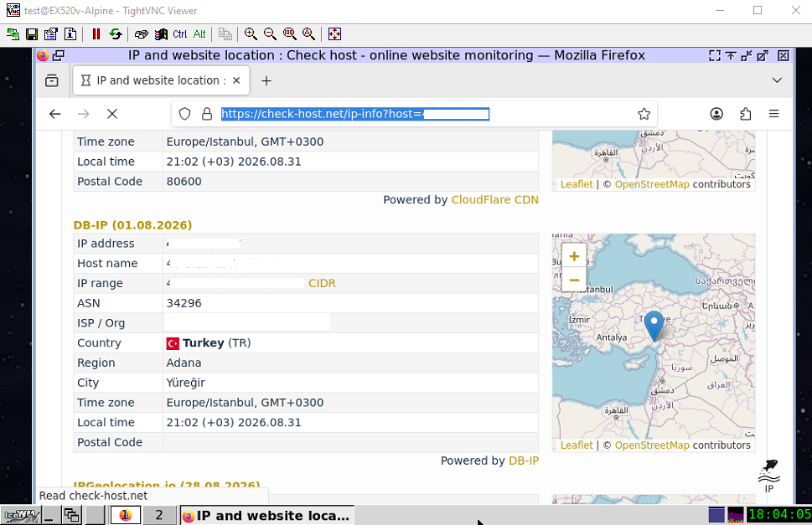Viewport: 812px width, 525px height.
Task: Click the show desktop taskbar button
Action: (50, 515)
